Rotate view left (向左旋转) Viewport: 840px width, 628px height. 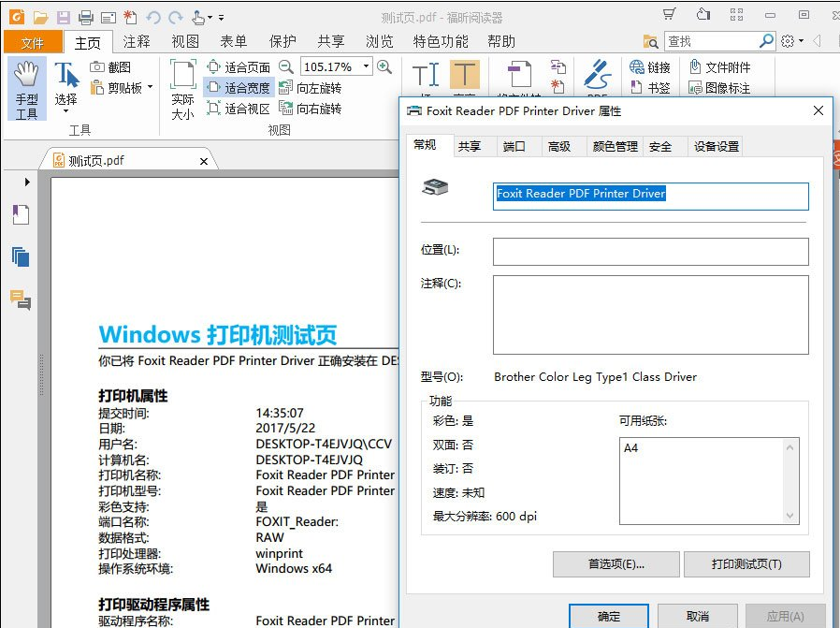click(x=310, y=87)
